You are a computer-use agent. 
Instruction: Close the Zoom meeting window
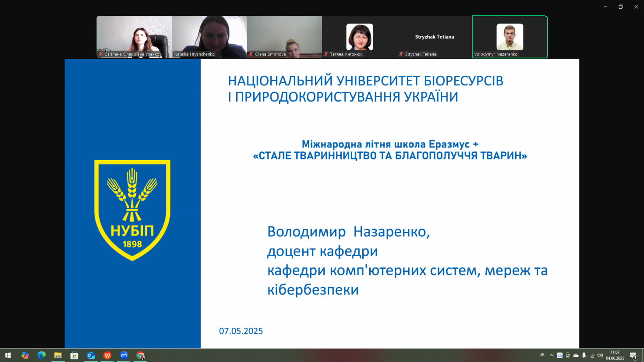636,7
